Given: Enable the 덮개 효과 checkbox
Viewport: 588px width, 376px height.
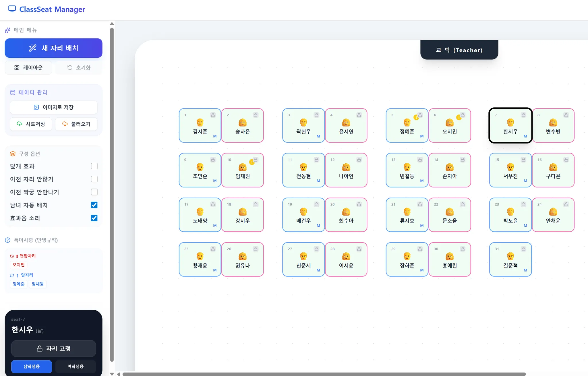Looking at the screenshot, I should point(94,166).
